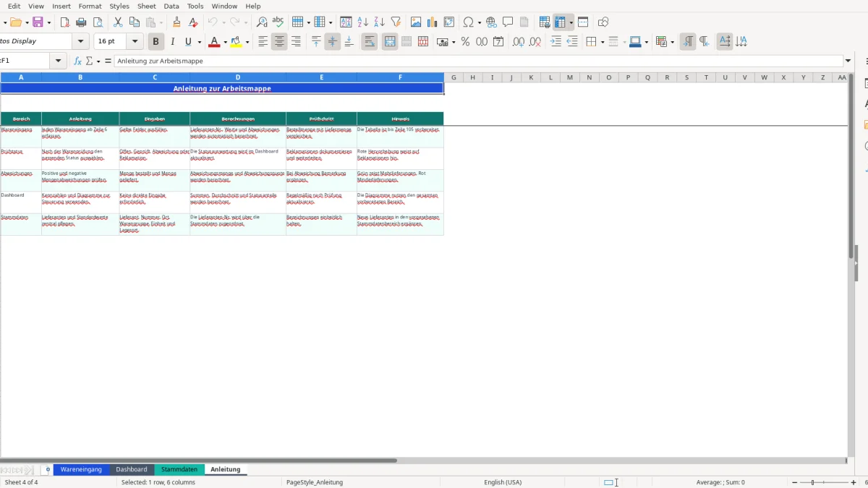Apply the red font color swatch
Screen dimensions: 868x488
(x=214, y=42)
